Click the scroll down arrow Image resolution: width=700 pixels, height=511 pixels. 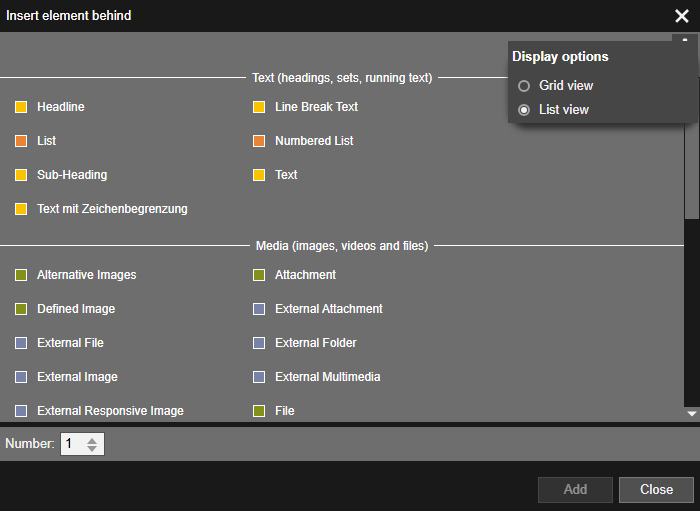[692, 414]
